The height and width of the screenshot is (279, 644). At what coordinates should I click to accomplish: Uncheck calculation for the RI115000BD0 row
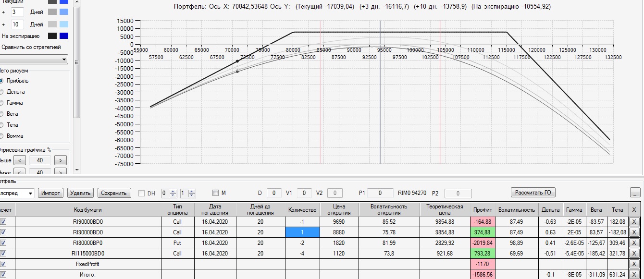tap(3, 253)
